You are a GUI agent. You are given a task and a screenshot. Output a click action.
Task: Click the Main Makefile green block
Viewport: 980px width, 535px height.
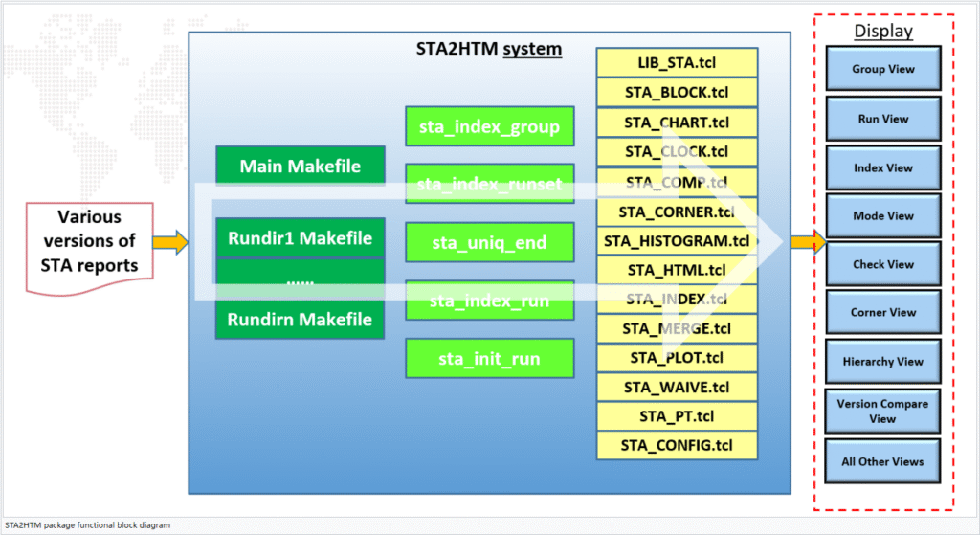point(300,166)
